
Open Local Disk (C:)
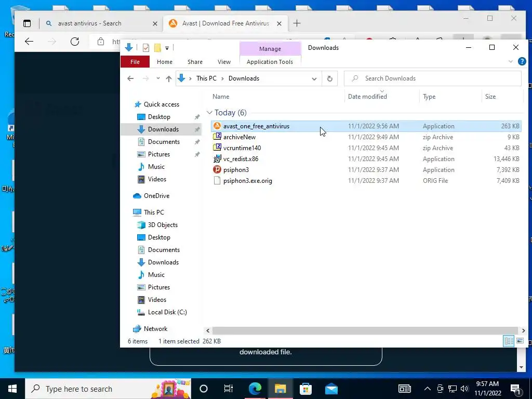pyautogui.click(x=167, y=312)
